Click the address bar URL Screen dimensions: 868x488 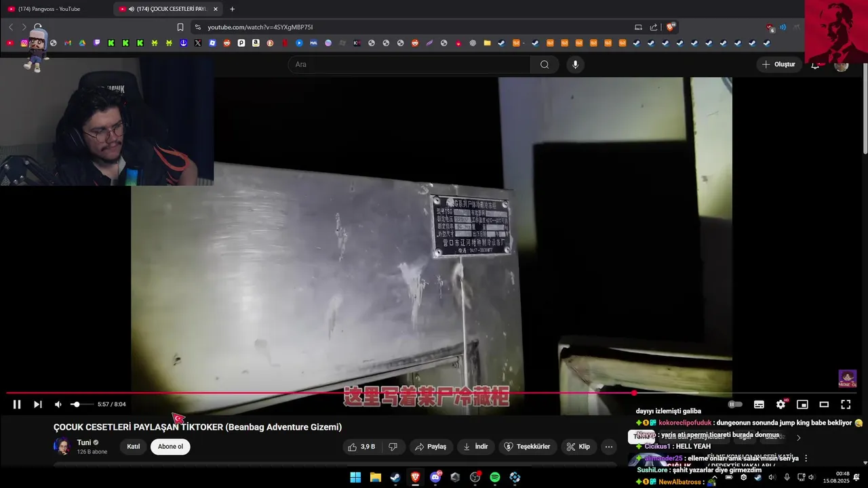pos(260,27)
